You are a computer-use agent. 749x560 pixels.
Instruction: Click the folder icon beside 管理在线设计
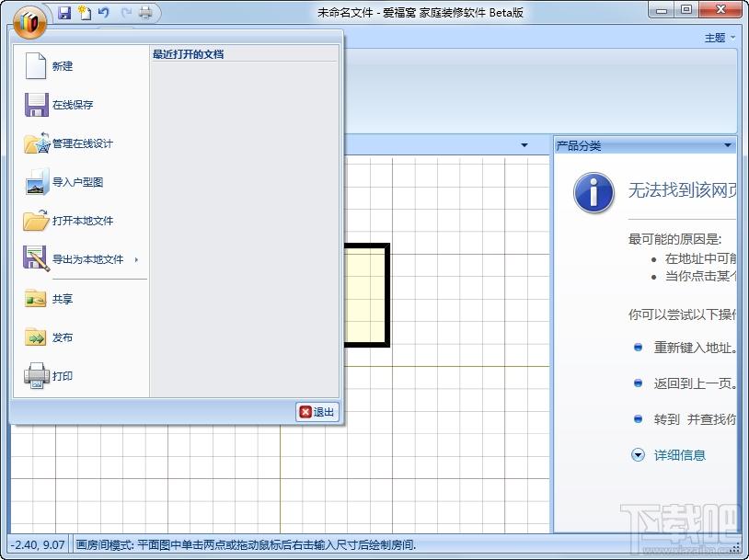36,143
